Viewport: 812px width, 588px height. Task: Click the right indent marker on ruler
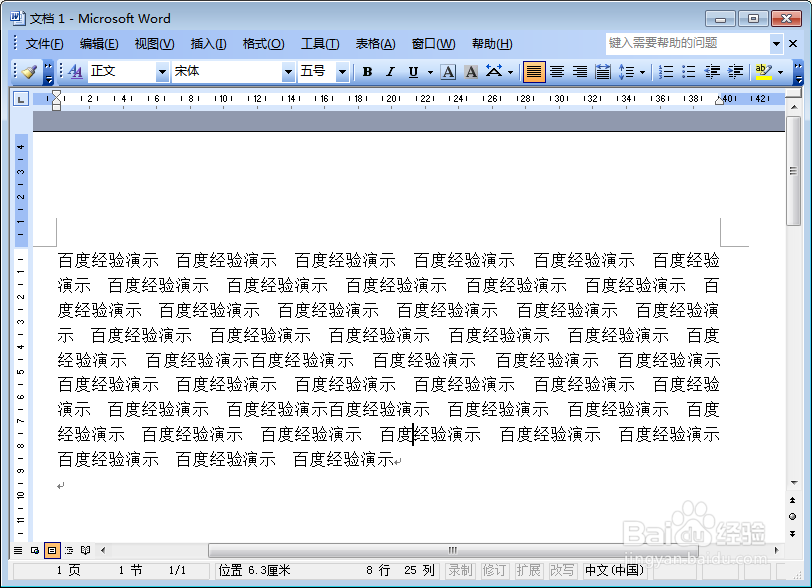coord(719,101)
